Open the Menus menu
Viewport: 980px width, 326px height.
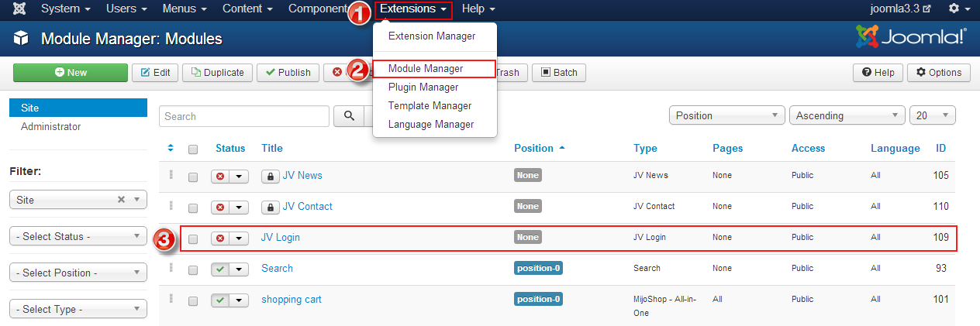tap(185, 9)
